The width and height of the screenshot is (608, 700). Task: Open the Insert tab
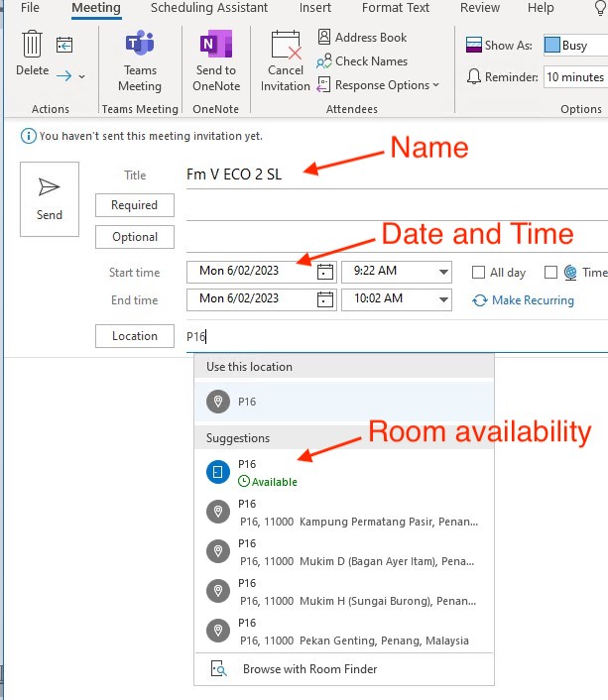click(315, 8)
